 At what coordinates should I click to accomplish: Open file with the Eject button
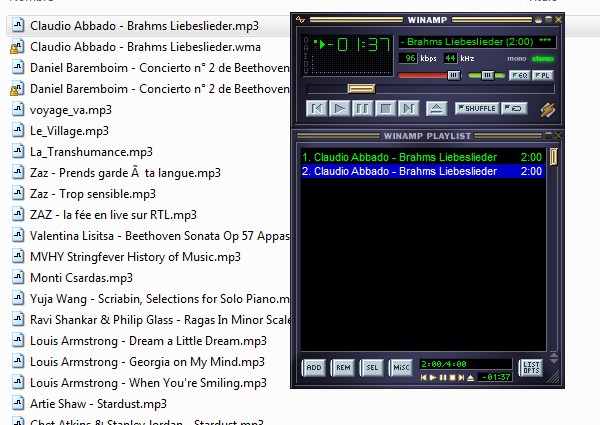pos(437,109)
